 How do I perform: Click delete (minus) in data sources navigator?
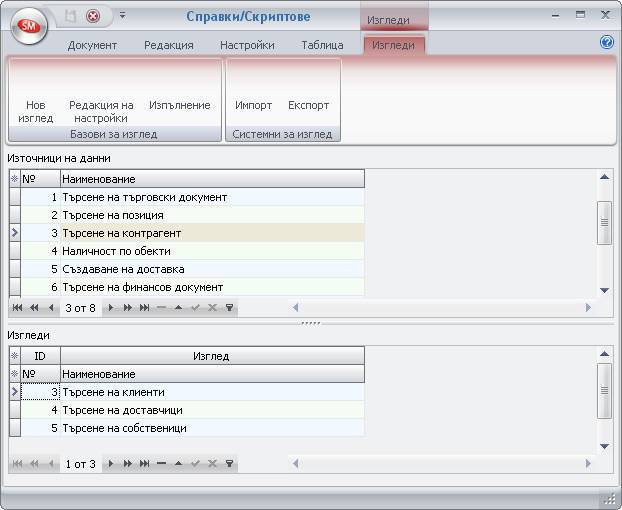161,307
